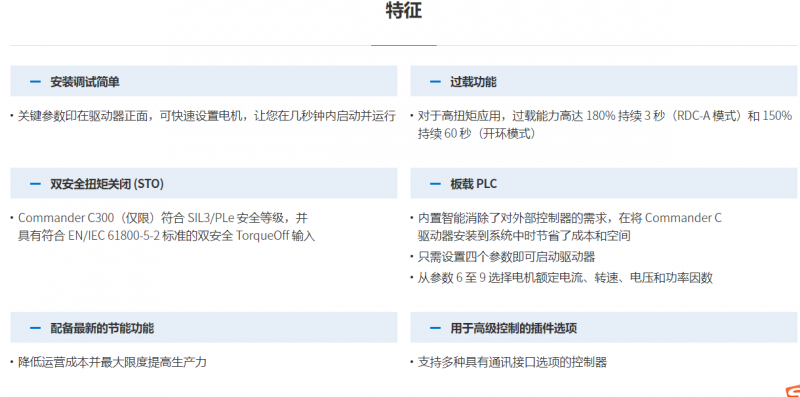Click the bullet 支持多种具有通讯接口选项的控制器
The height and width of the screenshot is (397, 800).
pos(512,363)
